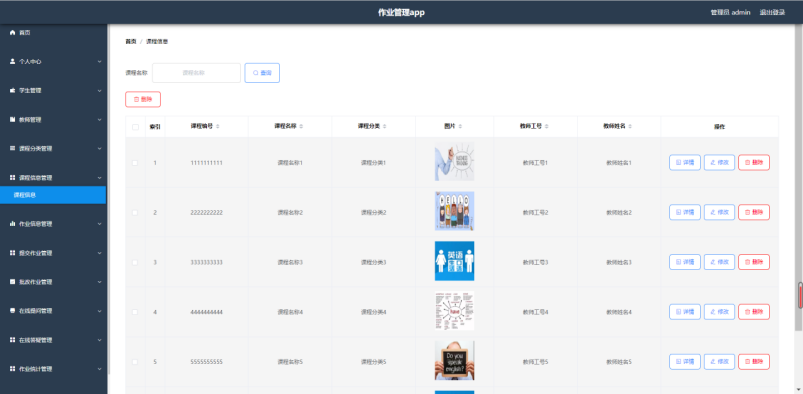Screen dimensions: 803x394
Task: Click the person icon beside 个人中心
Action: (x=13, y=61)
